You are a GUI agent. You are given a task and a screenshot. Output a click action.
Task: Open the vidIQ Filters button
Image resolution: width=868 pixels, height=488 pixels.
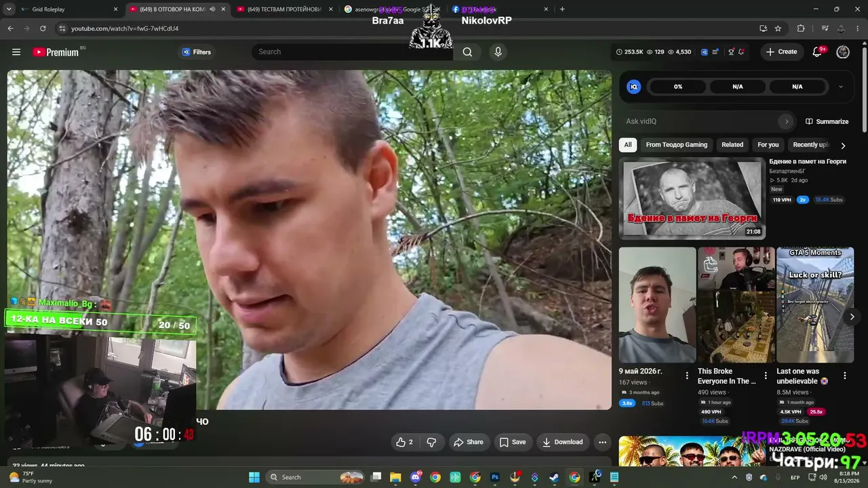[197, 52]
